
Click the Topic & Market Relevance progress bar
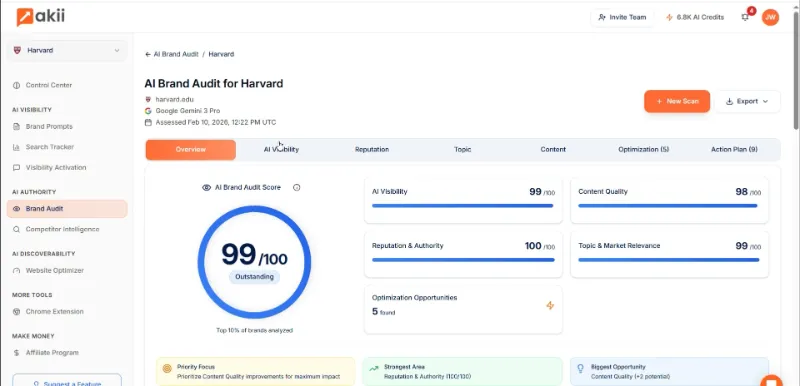pyautogui.click(x=669, y=260)
